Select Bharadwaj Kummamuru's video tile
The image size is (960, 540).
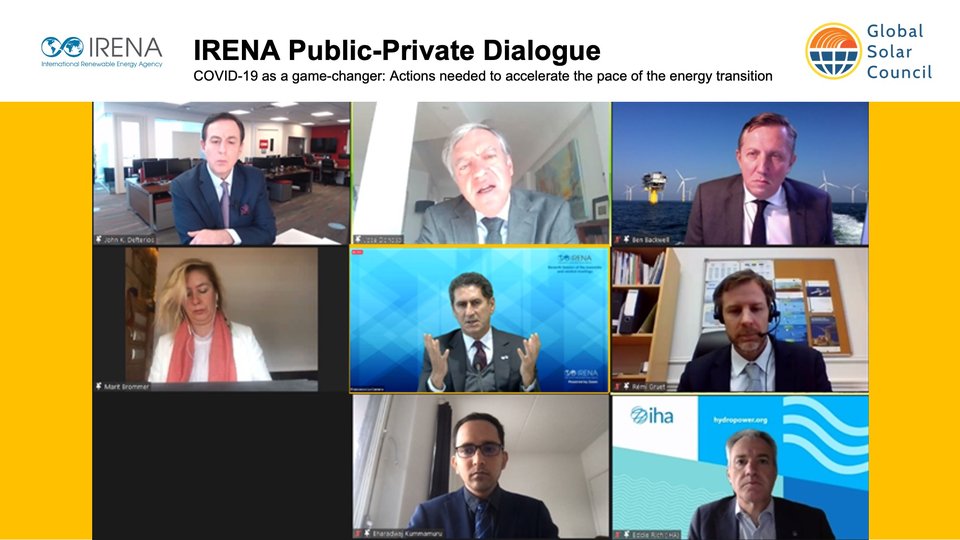(481, 467)
